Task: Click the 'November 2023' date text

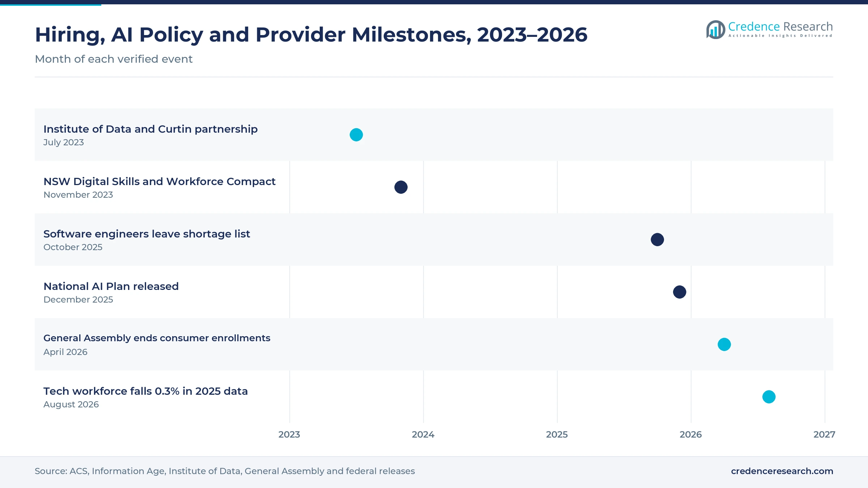Action: (78, 195)
